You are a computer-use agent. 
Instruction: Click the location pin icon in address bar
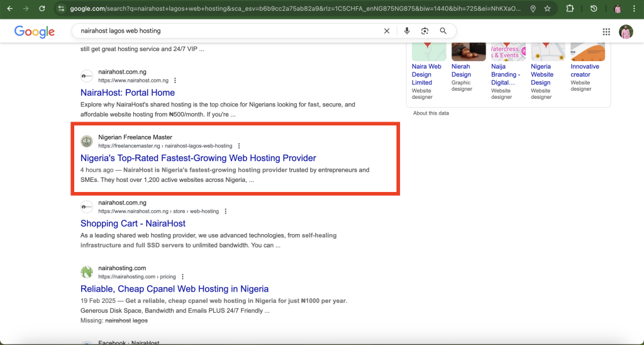pyautogui.click(x=533, y=9)
